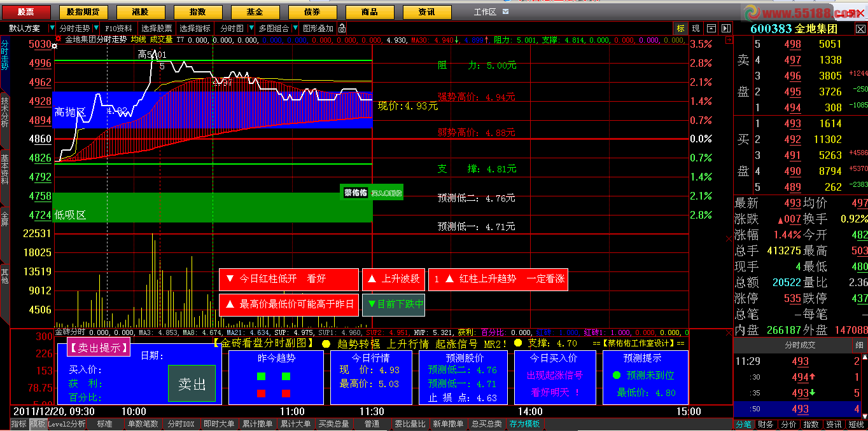868x431 pixels.
Task: Open the 股票 top menu button
Action: 26,12
